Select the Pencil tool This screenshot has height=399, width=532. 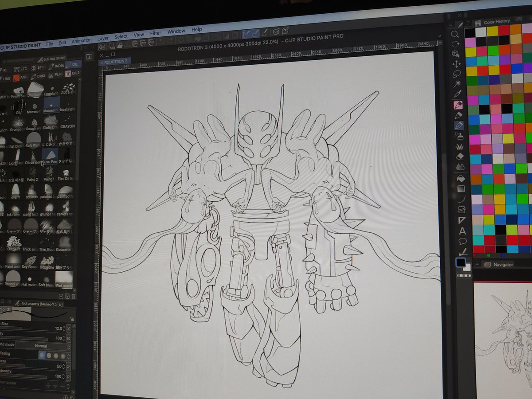point(458,115)
